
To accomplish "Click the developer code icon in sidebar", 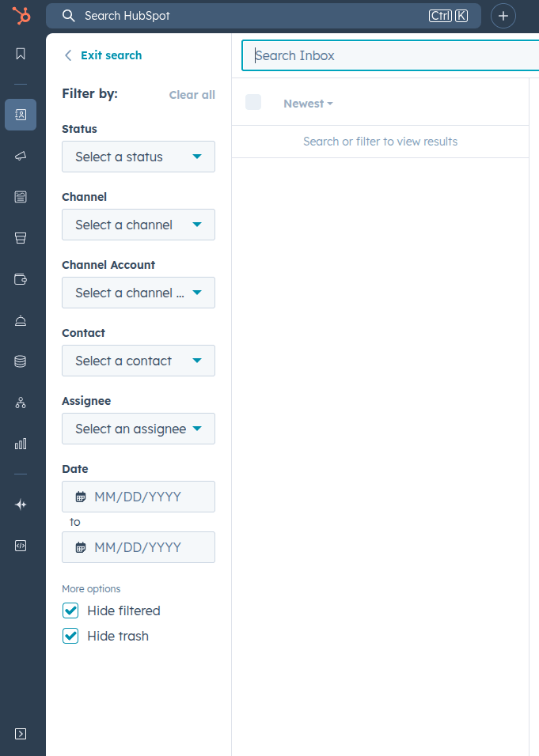I will pyautogui.click(x=21, y=545).
